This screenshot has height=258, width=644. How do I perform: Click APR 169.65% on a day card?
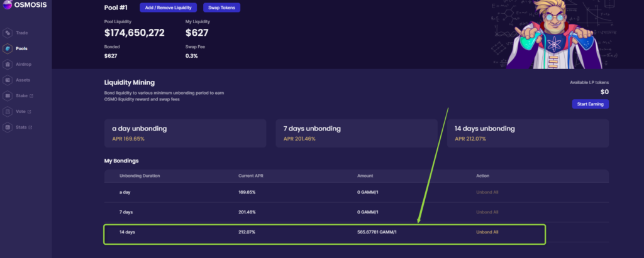pos(128,139)
